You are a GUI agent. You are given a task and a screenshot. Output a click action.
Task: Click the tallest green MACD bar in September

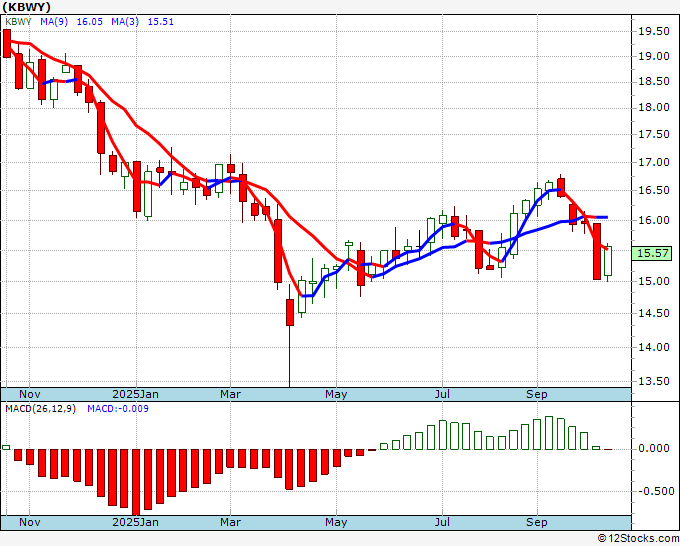tap(549, 433)
